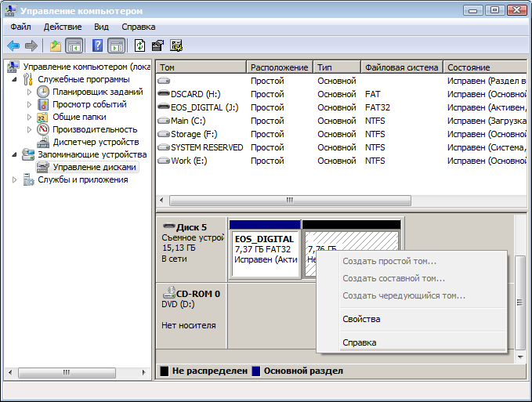Collapse the Служебные программы tree node
Image resolution: width=532 pixels, height=402 pixels.
15,79
